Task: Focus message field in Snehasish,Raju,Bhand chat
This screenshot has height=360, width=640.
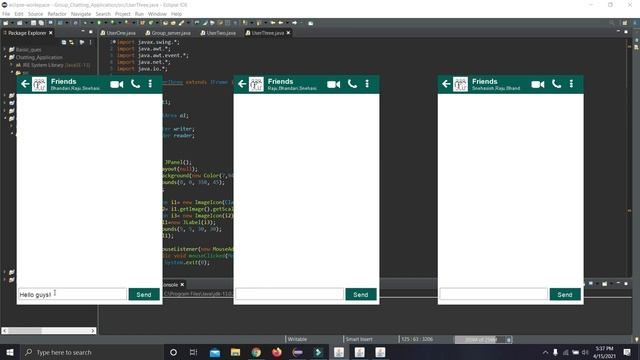Action: (x=493, y=294)
